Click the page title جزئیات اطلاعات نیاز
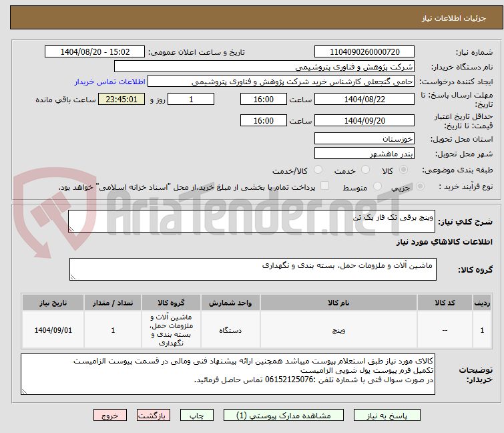The width and height of the screenshot is (504, 433). [454, 18]
